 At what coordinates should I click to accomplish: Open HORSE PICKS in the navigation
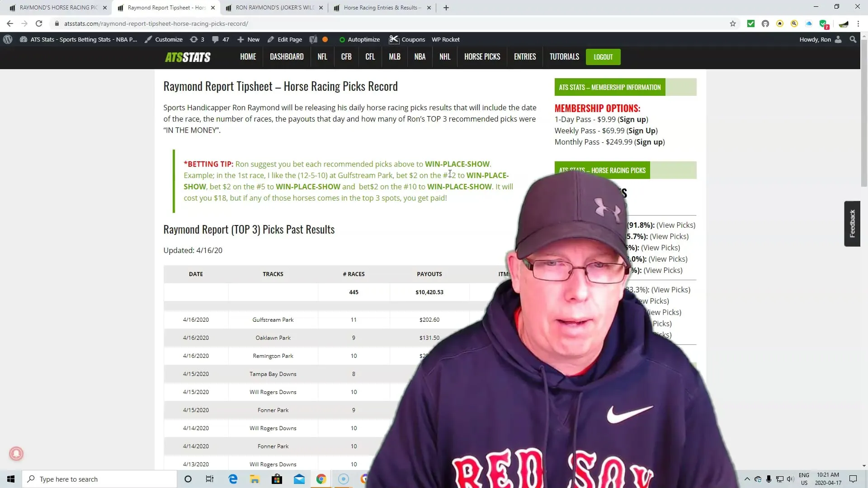click(x=482, y=57)
